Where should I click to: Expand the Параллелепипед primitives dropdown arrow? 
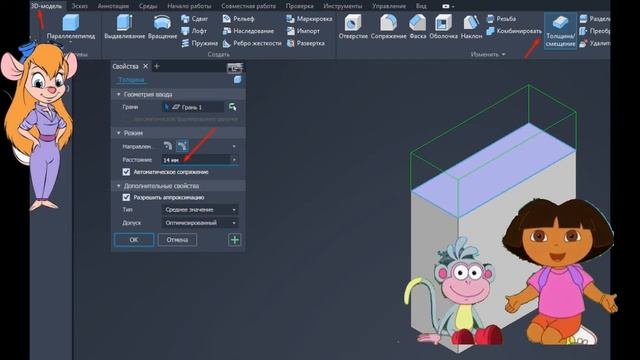(x=71, y=42)
